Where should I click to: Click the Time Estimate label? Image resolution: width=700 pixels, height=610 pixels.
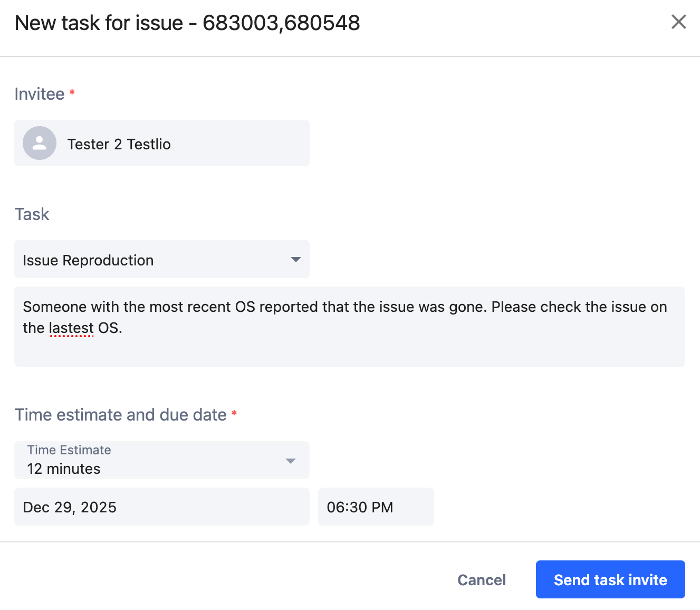69,450
